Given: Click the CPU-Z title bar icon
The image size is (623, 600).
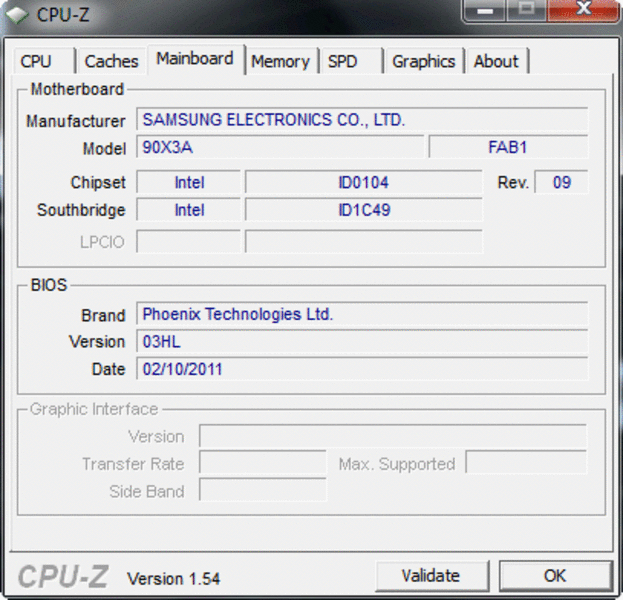Looking at the screenshot, I should pos(17,15).
